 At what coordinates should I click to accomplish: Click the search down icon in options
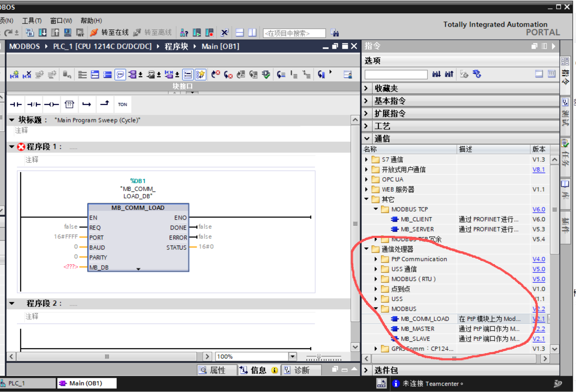click(436, 74)
